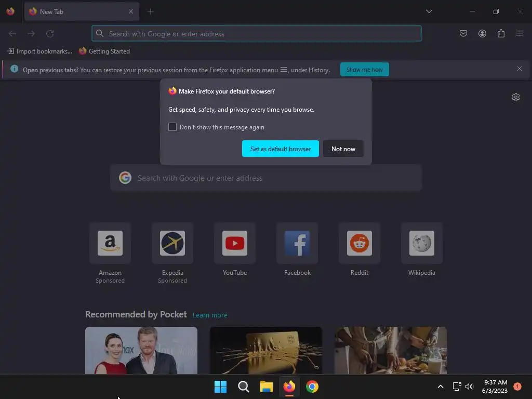Open Pocket story with cooking photo
Image resolution: width=532 pixels, height=399 pixels.
tap(391, 350)
